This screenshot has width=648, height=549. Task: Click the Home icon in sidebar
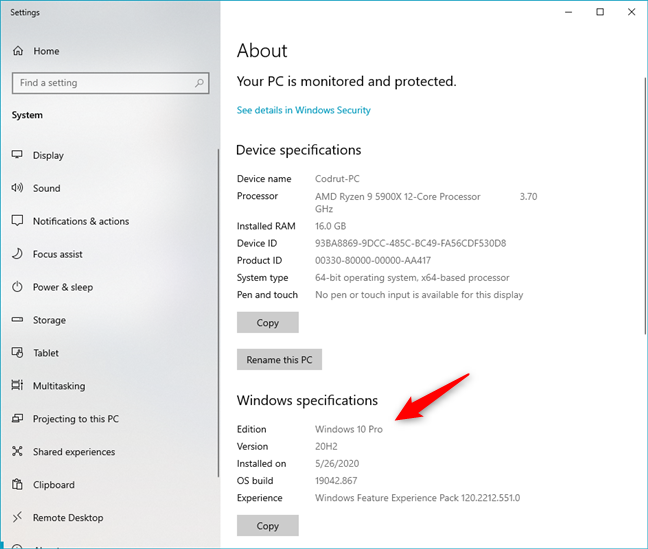pyautogui.click(x=17, y=51)
